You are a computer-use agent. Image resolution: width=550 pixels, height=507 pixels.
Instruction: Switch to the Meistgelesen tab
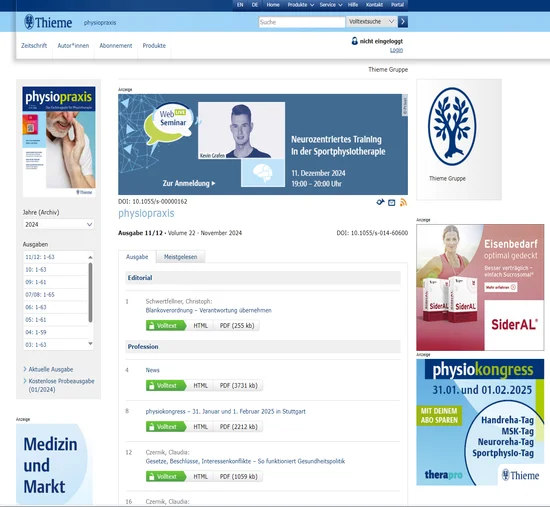coord(180,257)
